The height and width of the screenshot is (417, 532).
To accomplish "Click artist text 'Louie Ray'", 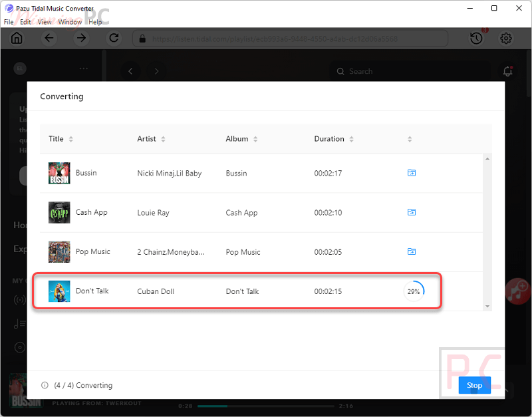I will (153, 213).
